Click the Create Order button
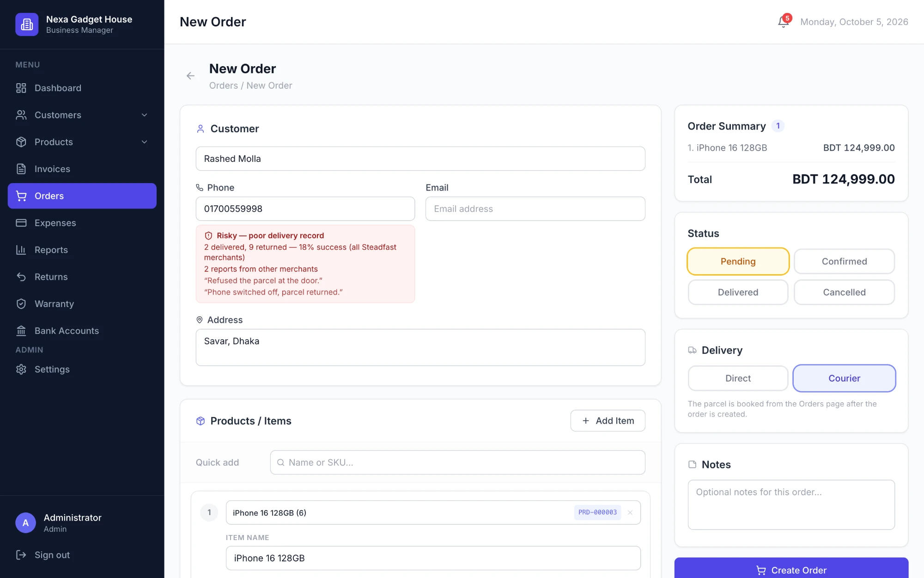Viewport: 924px width, 578px height. click(791, 569)
